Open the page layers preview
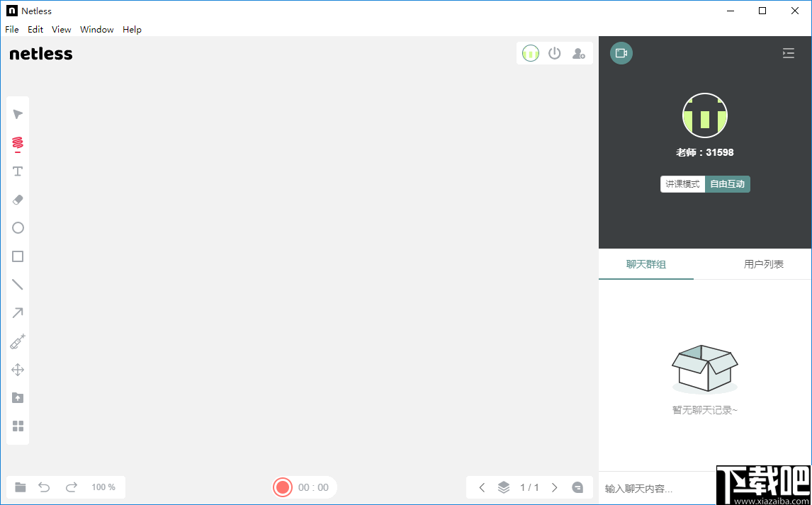Screen dimensions: 812x505 point(503,487)
